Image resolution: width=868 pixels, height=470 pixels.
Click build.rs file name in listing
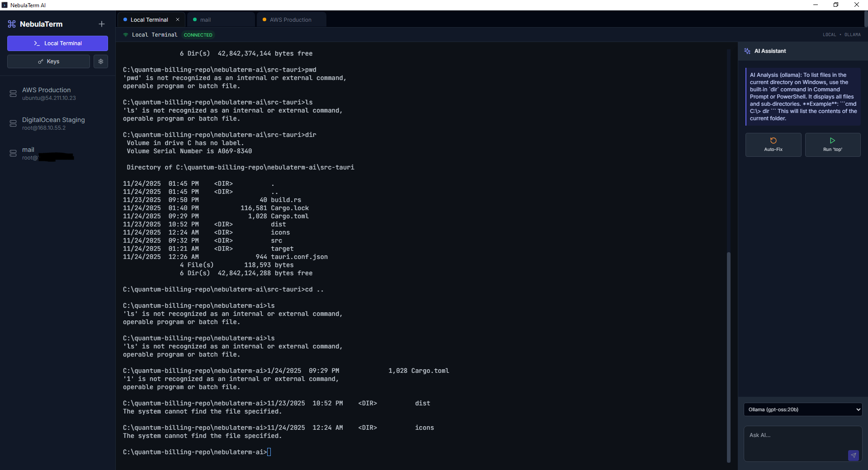286,200
